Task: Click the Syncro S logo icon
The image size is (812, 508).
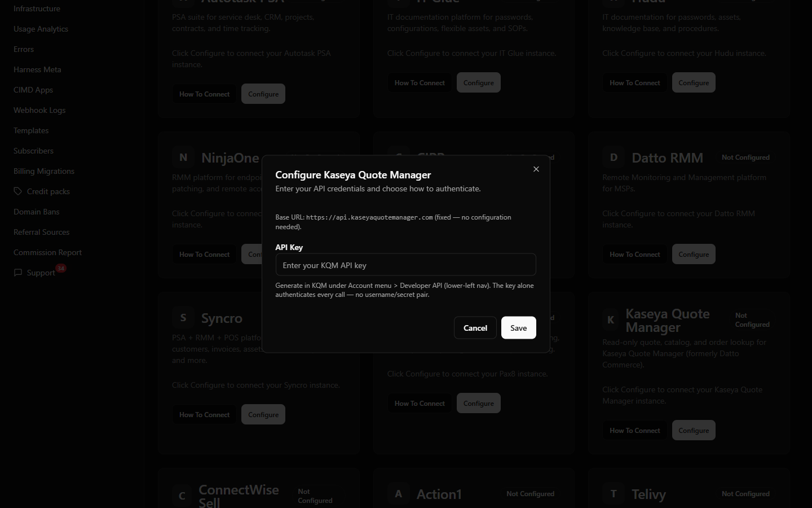Action: pos(183,318)
